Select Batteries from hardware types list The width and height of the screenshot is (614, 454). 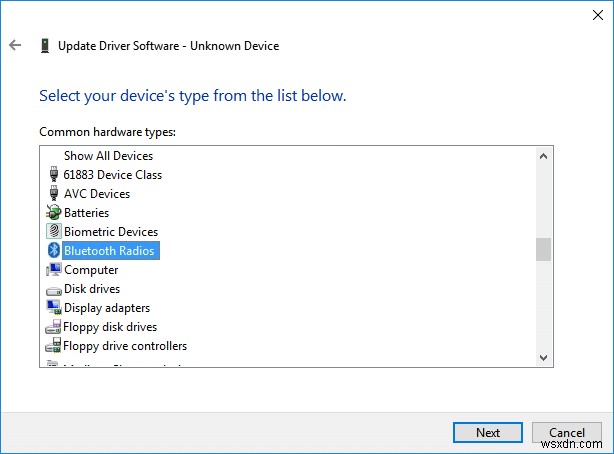coord(86,213)
